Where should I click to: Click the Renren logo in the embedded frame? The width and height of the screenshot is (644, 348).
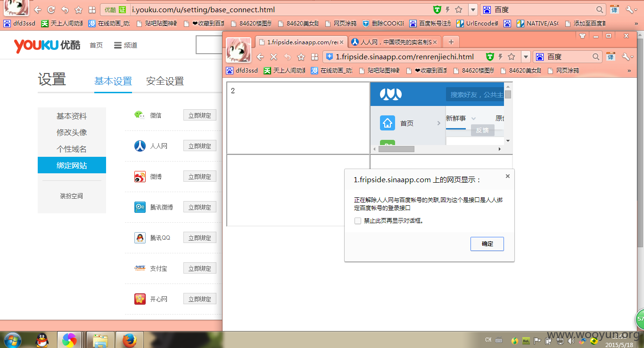tap(391, 94)
